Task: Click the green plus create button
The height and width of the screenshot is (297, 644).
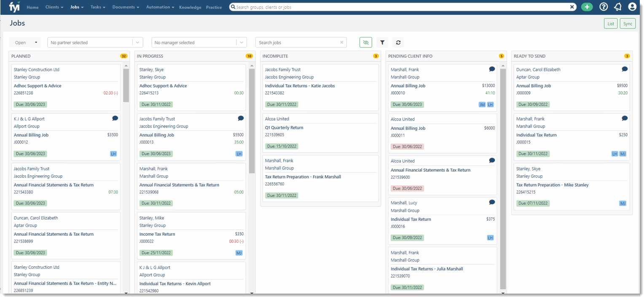Action: tap(587, 7)
